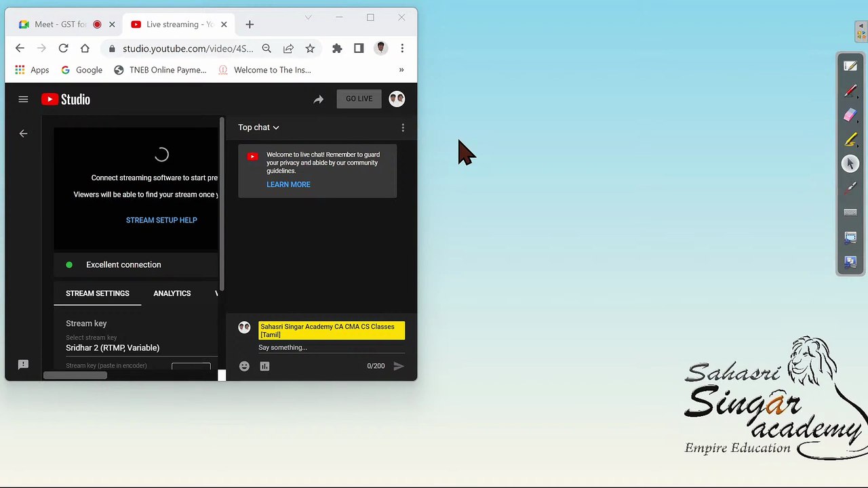868x488 pixels.
Task: Open the Stream Settings tab
Action: coord(98,293)
